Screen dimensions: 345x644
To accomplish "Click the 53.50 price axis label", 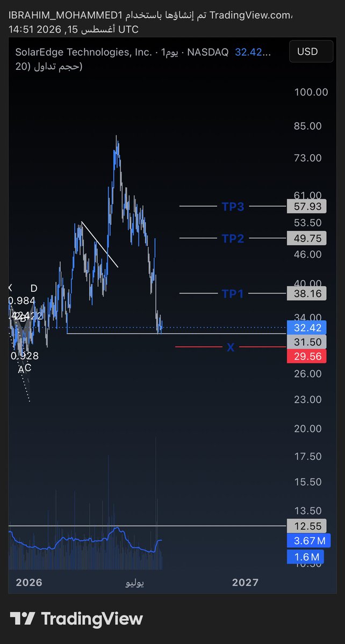I will click(308, 223).
